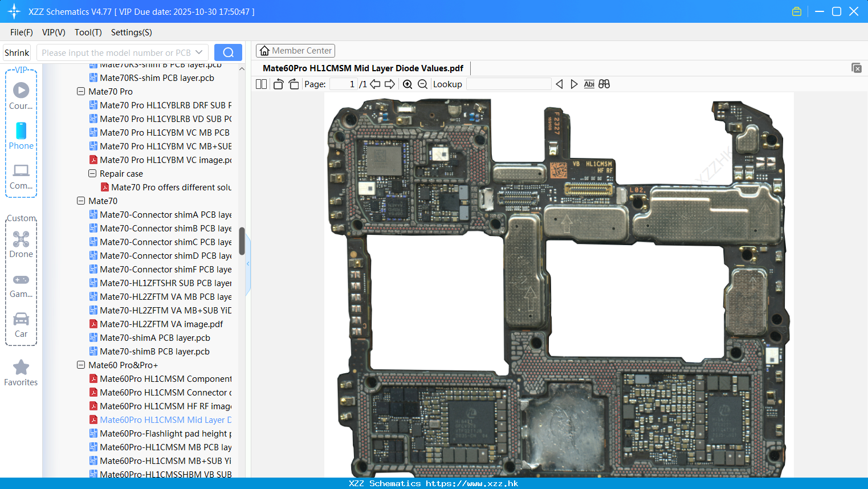Open the Courses sidebar icon

[x=21, y=96]
